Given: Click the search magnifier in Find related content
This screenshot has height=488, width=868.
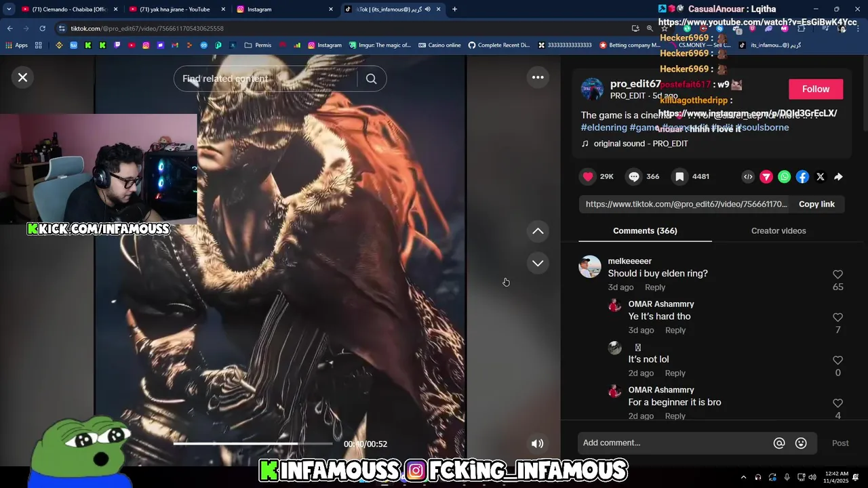Looking at the screenshot, I should point(371,79).
